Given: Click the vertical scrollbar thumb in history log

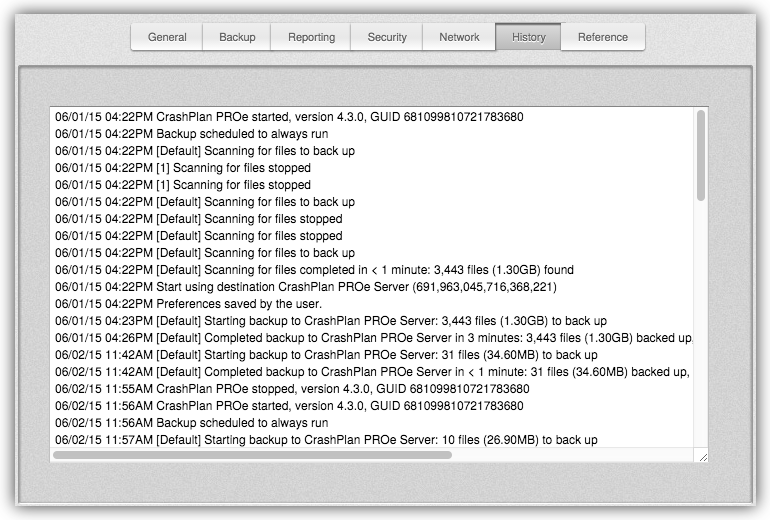Looking at the screenshot, I should click(701, 155).
